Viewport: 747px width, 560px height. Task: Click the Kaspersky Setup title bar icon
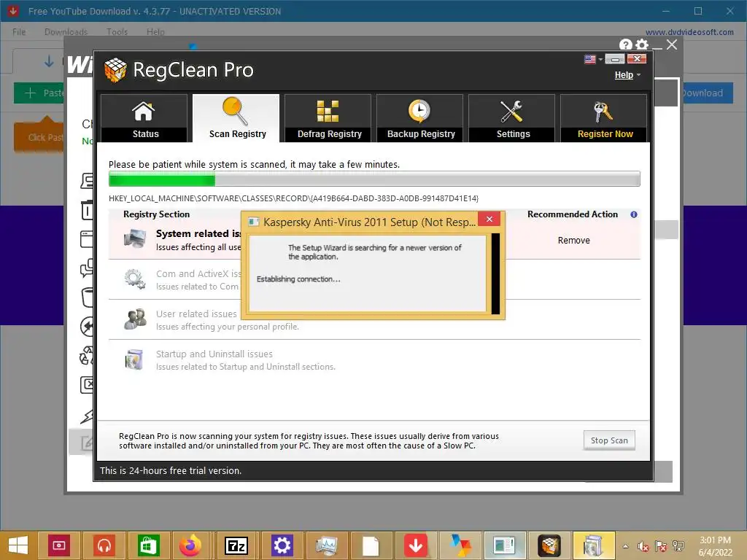pos(253,222)
